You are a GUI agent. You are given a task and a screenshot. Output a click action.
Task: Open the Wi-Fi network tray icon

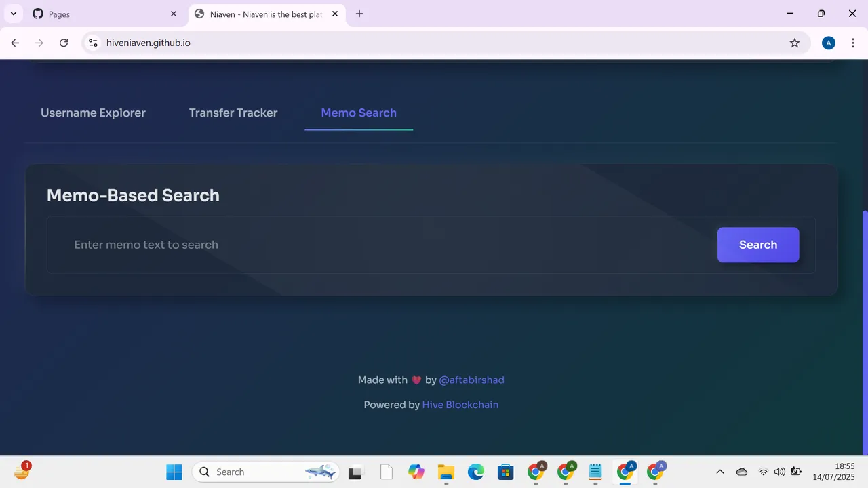[x=764, y=472]
